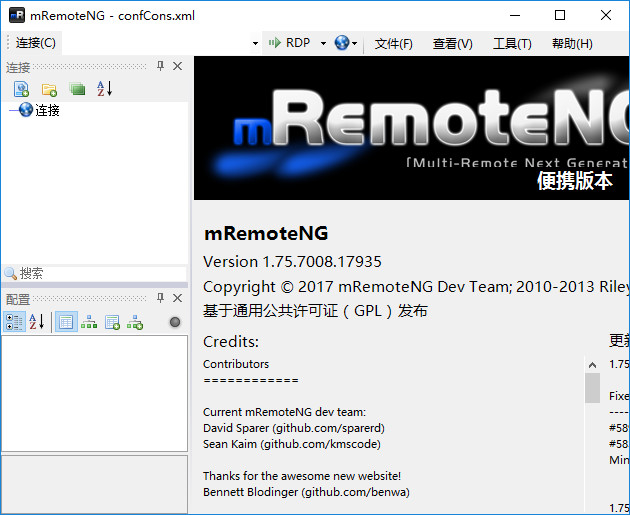Screen dimensions: 630x515
Task: Click the new folder icon
Action: [49, 90]
